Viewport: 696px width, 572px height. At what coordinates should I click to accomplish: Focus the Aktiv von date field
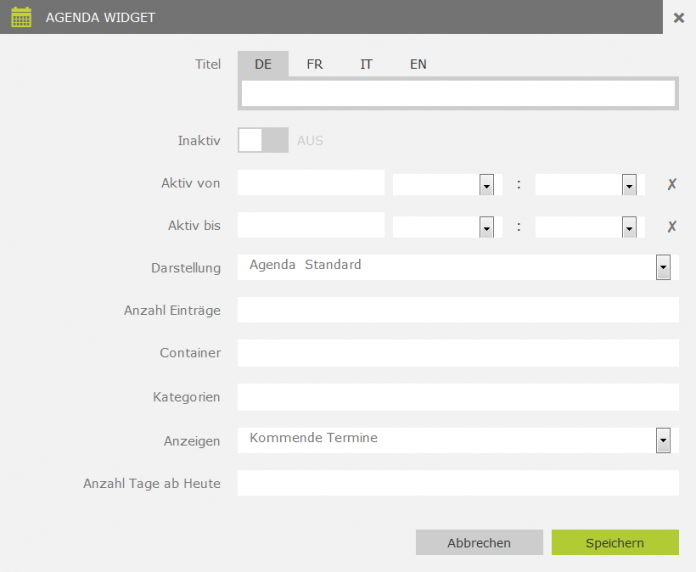coord(311,182)
